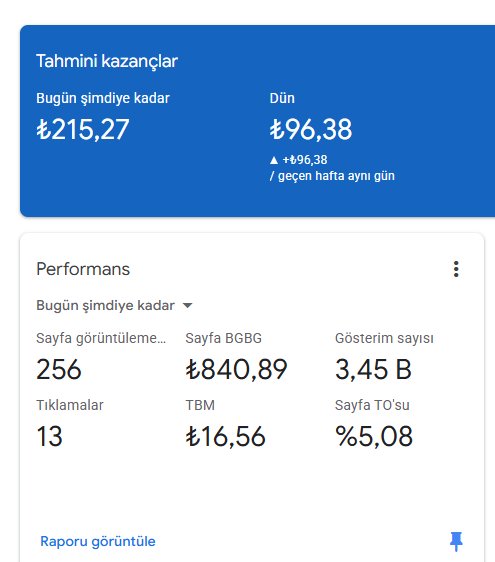This screenshot has width=495, height=562.
Task: Open the Performans card three-dot menu
Action: 456,269
